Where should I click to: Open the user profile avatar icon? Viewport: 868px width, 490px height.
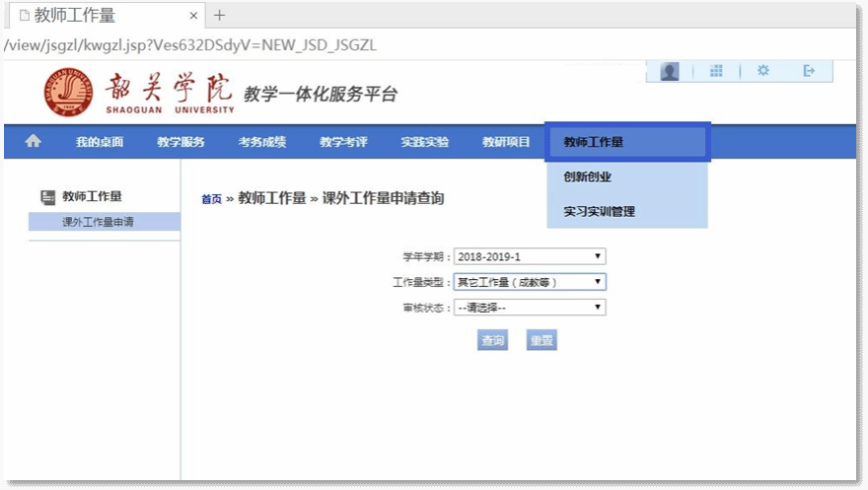tap(670, 71)
